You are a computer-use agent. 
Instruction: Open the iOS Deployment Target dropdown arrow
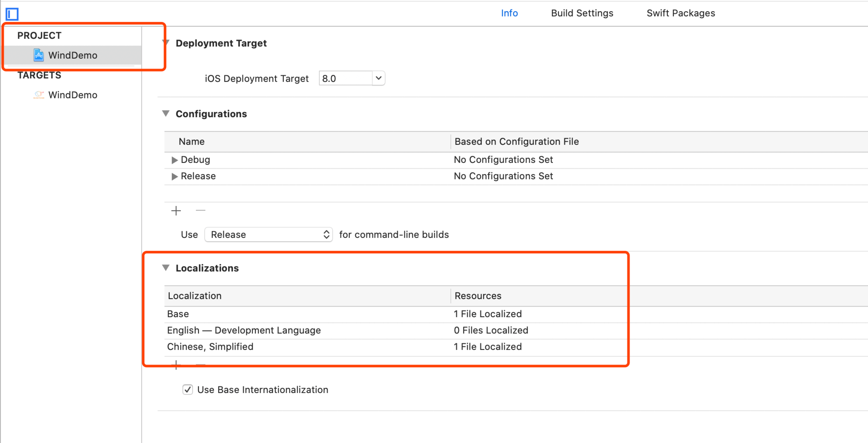click(378, 78)
